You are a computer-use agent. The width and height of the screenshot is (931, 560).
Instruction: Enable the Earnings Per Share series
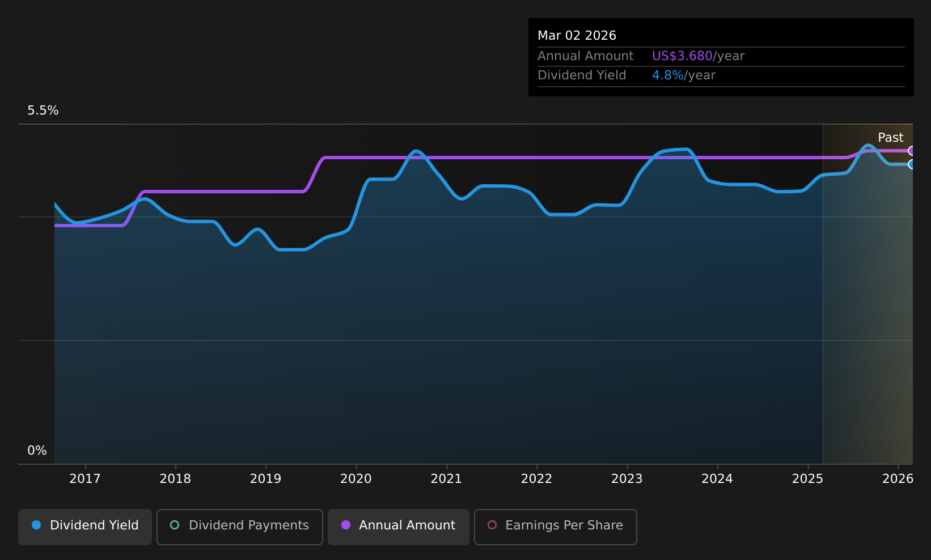555,527
